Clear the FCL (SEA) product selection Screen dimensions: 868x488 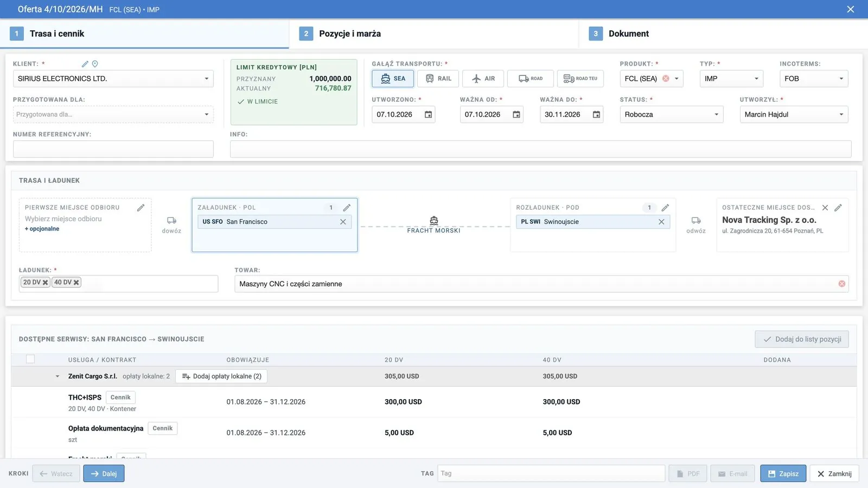[666, 79]
